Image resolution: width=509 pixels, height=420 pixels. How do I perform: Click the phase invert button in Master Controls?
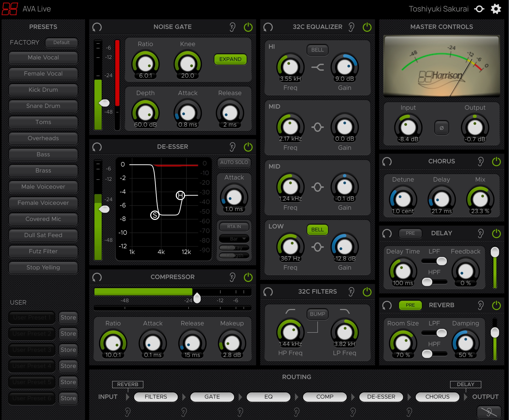441,128
